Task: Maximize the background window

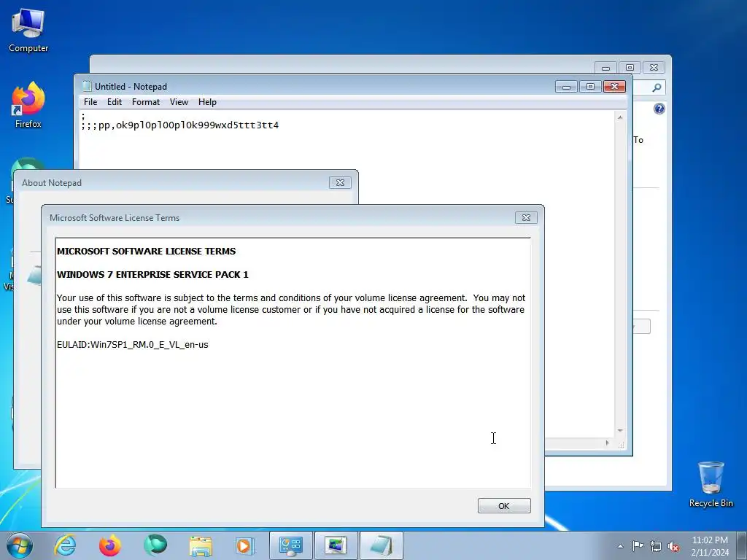Action: [630, 68]
